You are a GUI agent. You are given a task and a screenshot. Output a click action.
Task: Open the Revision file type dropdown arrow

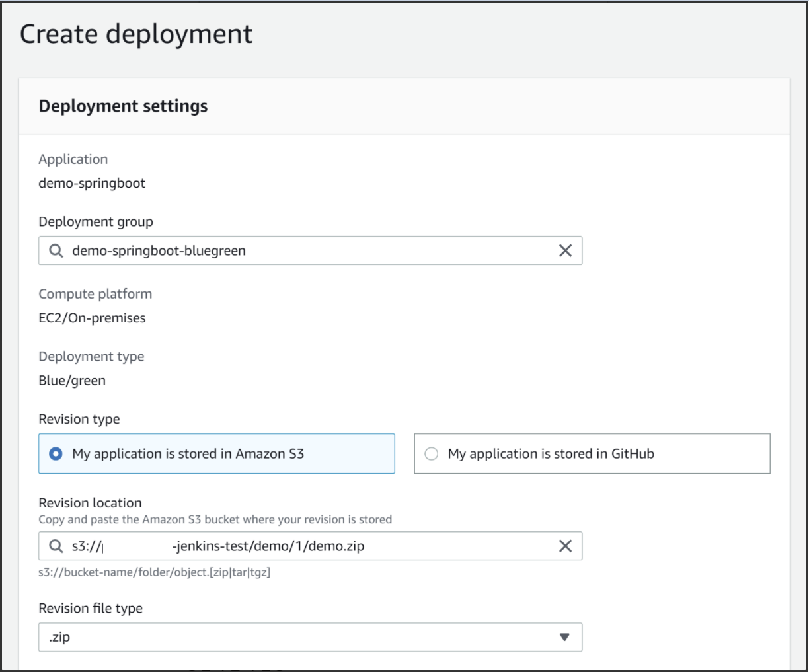click(564, 638)
